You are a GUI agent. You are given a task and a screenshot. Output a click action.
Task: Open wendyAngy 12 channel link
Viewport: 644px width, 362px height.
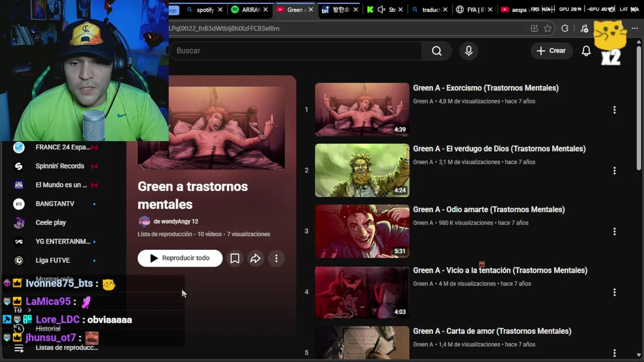(x=176, y=222)
